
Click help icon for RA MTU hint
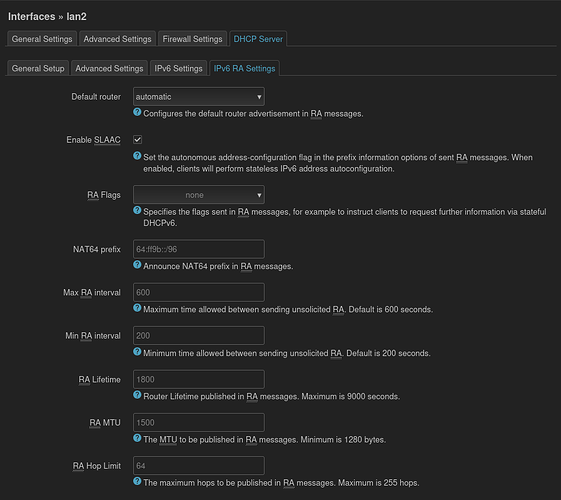[x=137, y=438]
